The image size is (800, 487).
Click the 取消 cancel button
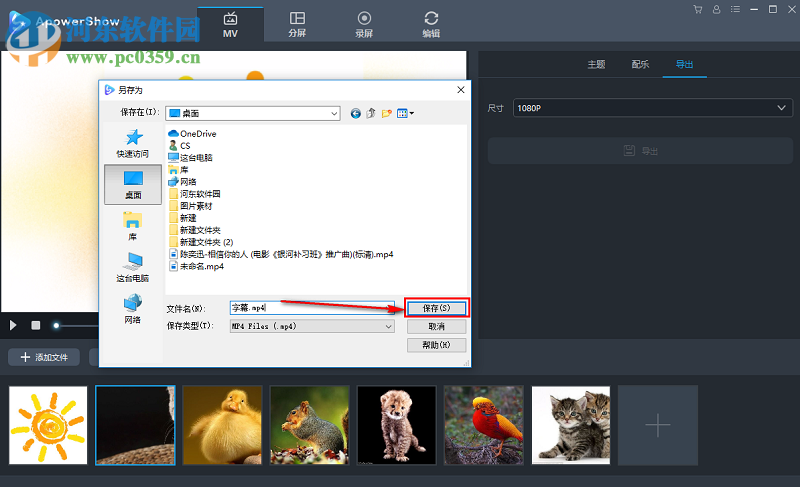(x=437, y=326)
